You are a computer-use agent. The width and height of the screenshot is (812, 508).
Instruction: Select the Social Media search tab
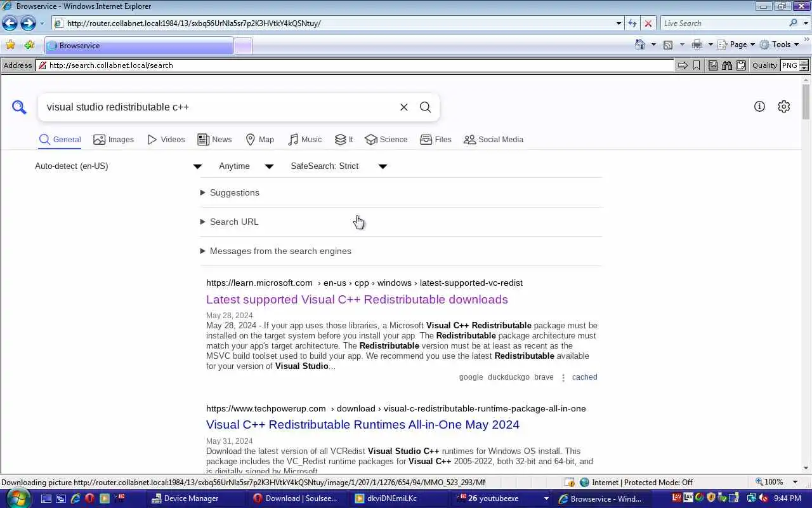coord(494,140)
